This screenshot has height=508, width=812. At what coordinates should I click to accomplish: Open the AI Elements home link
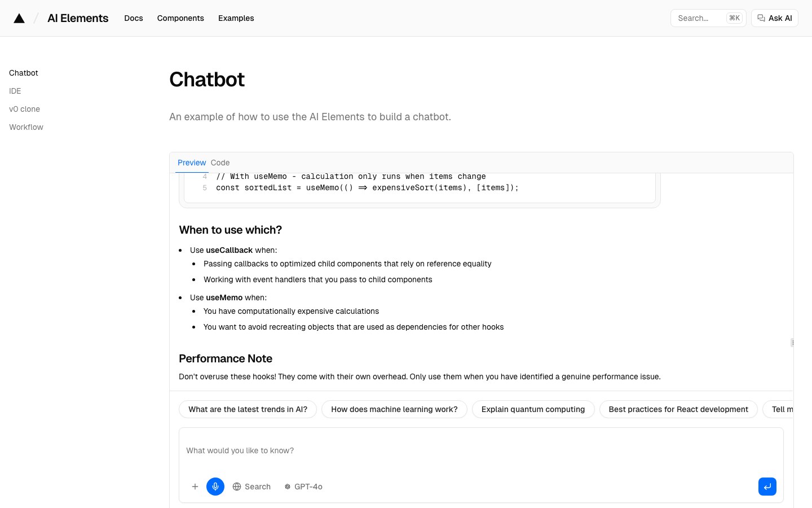click(x=78, y=18)
